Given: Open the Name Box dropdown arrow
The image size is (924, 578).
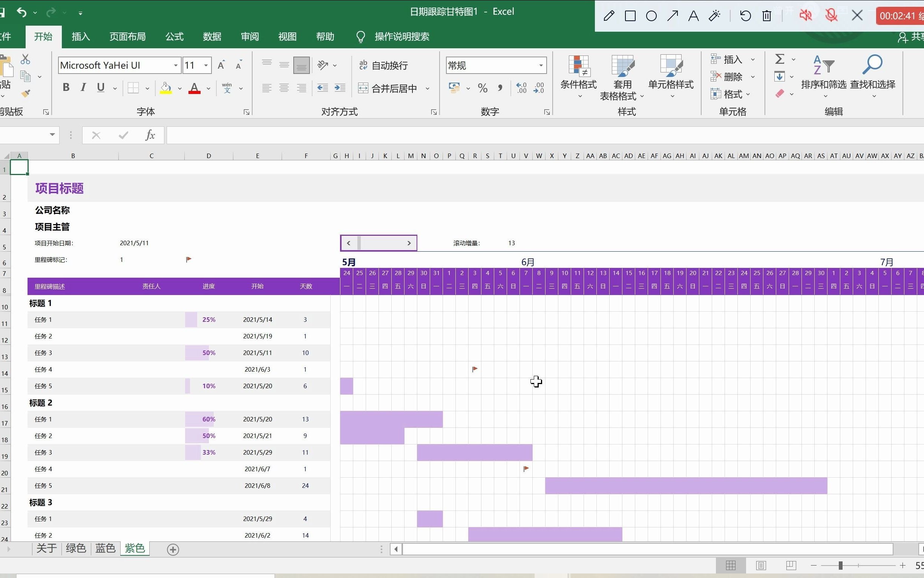Looking at the screenshot, I should 52,135.
